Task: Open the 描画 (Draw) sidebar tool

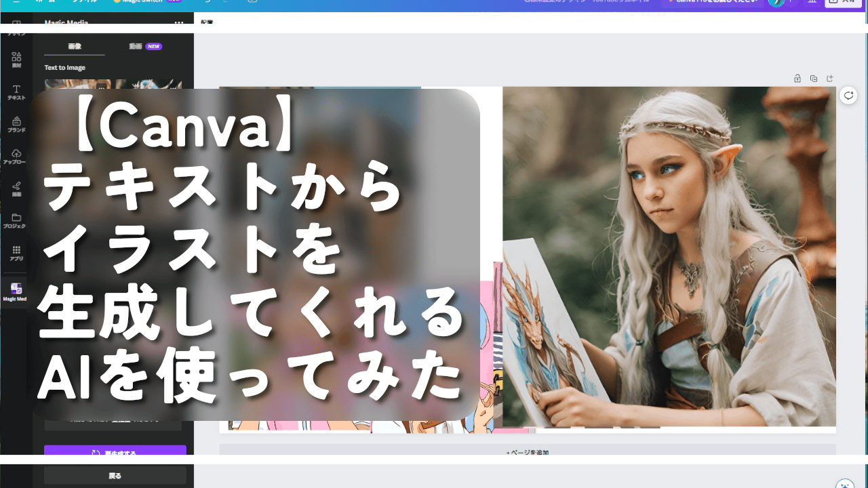Action: (16, 188)
